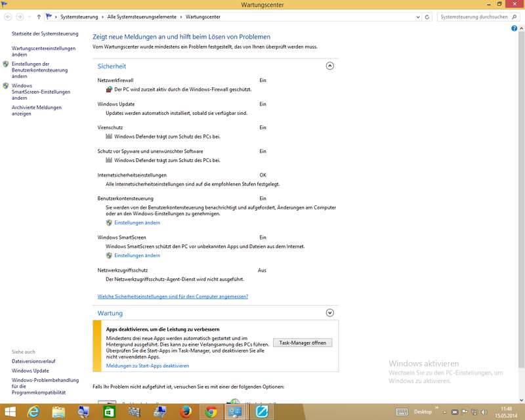
Task: Click the refresh icon beside the address bar
Action: (x=429, y=16)
